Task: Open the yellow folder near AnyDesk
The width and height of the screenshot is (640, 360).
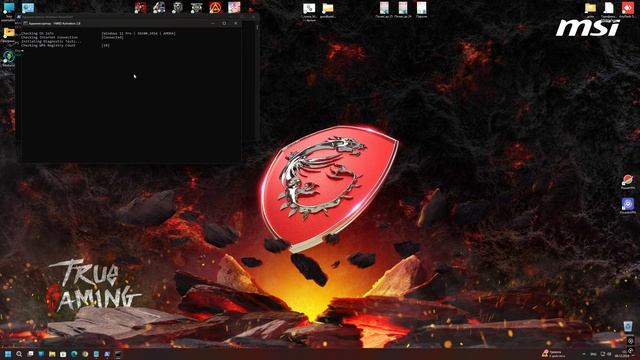Action: click(x=590, y=7)
